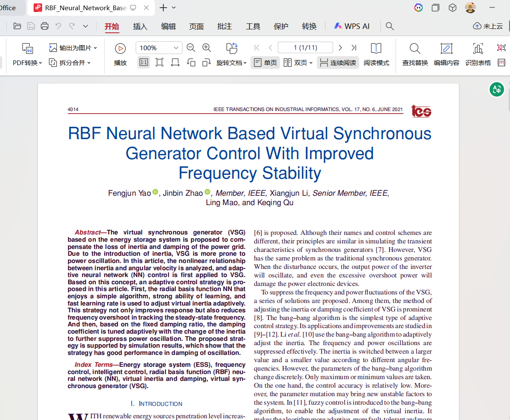Click the WPS AI button
The height and width of the screenshot is (420, 510).
click(352, 26)
